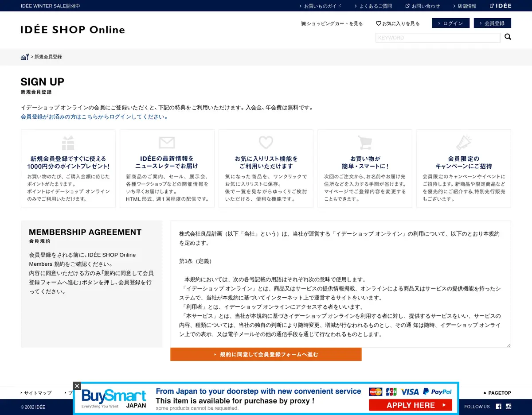Click the ログイン login button
Viewport: 532px width, 415px height.
click(451, 23)
